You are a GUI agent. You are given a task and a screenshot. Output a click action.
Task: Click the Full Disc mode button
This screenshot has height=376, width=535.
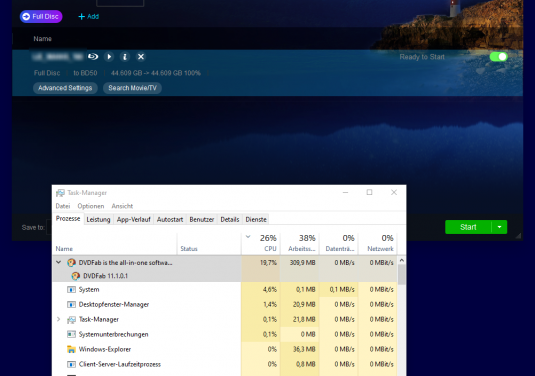[41, 16]
